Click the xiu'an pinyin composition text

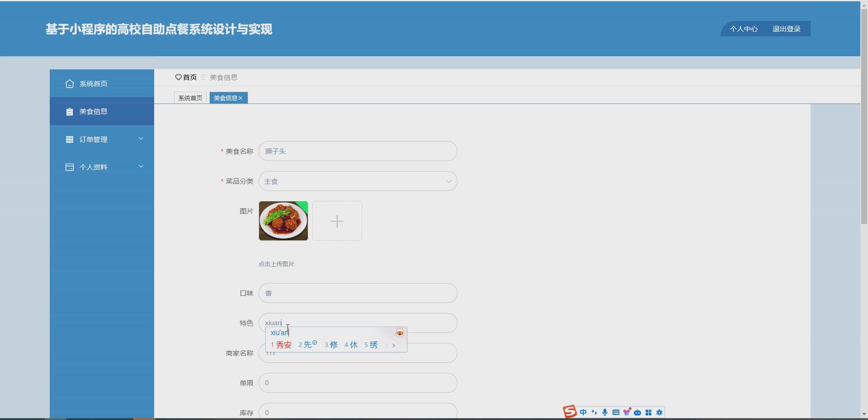tap(279, 333)
